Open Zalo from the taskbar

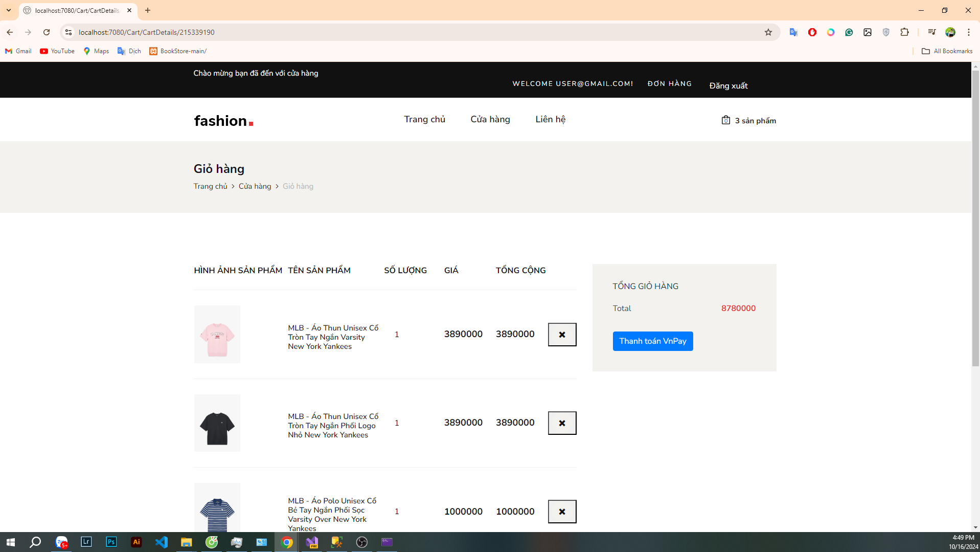[x=61, y=542]
